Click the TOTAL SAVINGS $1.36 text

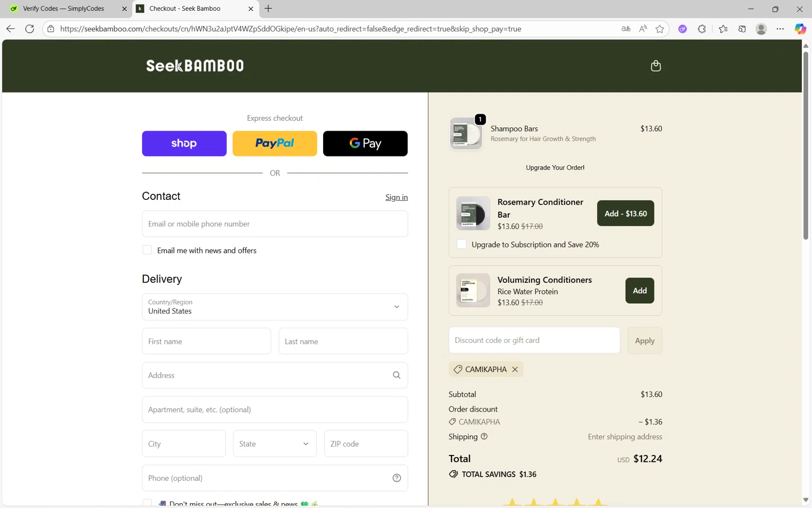(499, 474)
